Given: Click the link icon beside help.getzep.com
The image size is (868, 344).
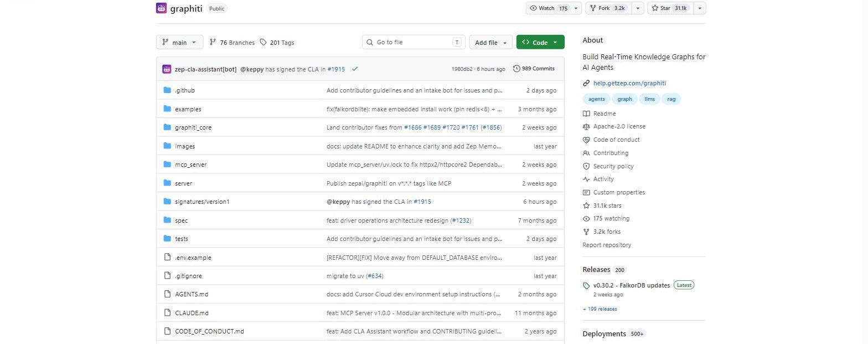Looking at the screenshot, I should tap(586, 84).
